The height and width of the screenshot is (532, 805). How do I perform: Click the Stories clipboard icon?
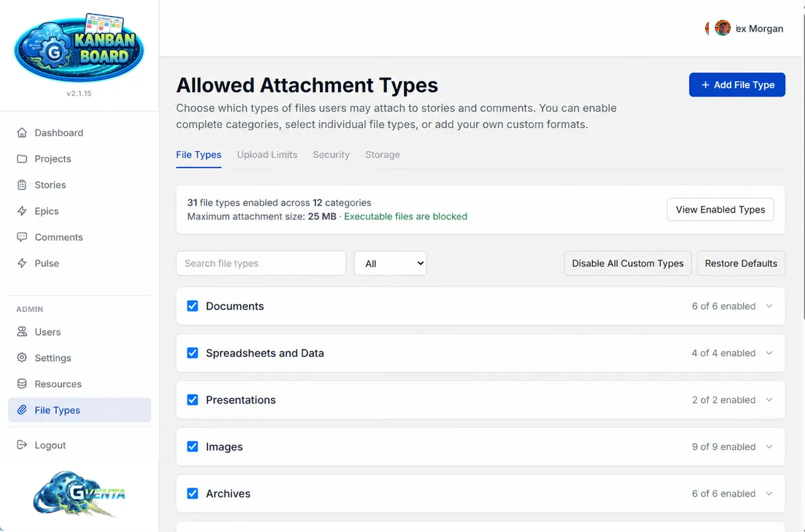pos(22,185)
